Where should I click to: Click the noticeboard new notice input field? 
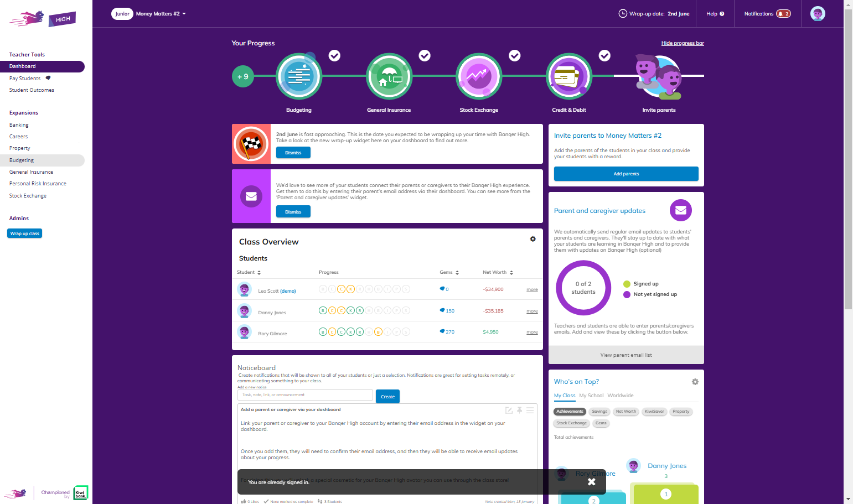(x=305, y=395)
